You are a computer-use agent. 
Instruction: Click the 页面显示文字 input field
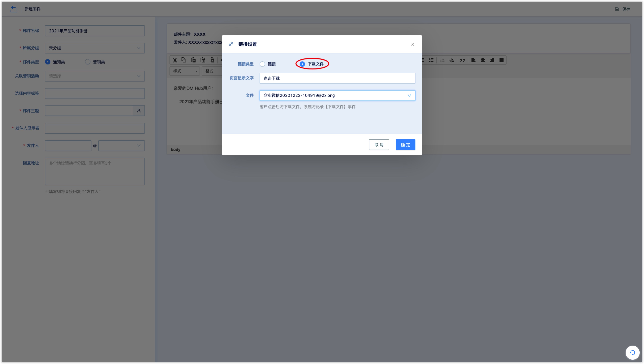tap(337, 78)
